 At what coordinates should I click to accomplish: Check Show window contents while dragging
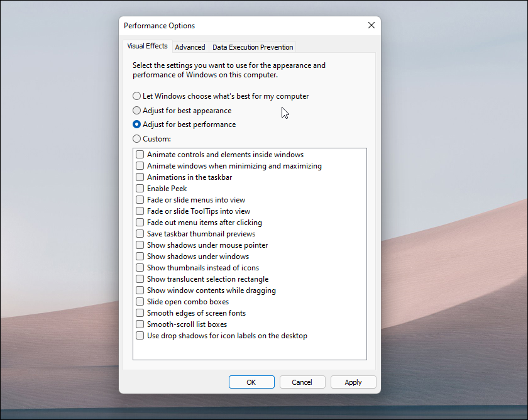(x=140, y=290)
